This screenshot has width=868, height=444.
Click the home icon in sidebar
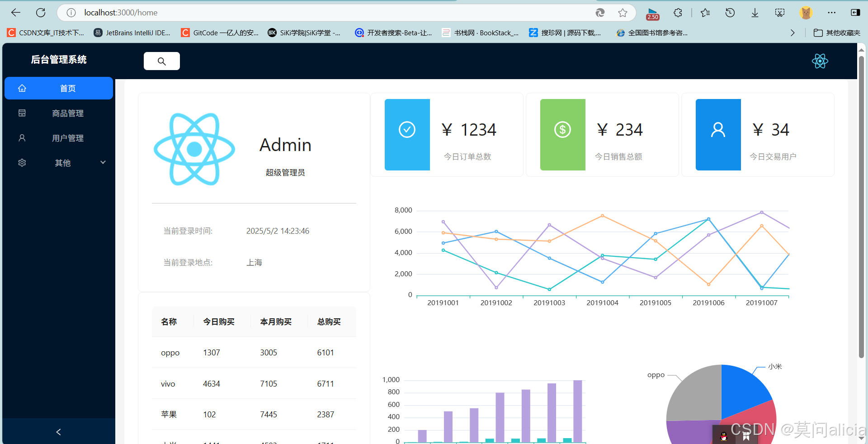[x=22, y=88]
